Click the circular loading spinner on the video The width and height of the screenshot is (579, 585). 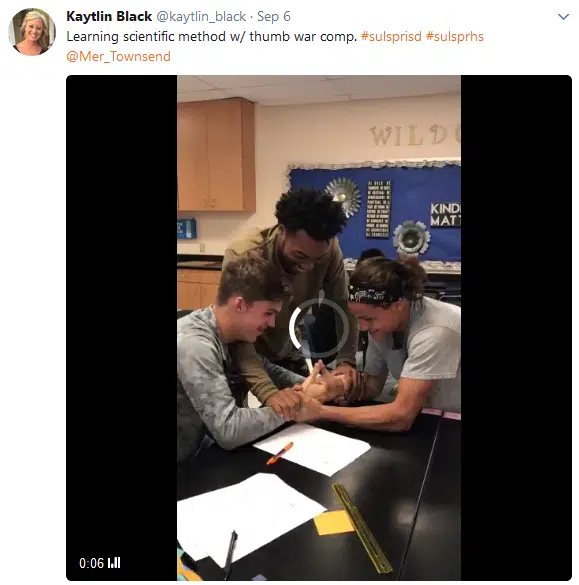[x=319, y=328]
